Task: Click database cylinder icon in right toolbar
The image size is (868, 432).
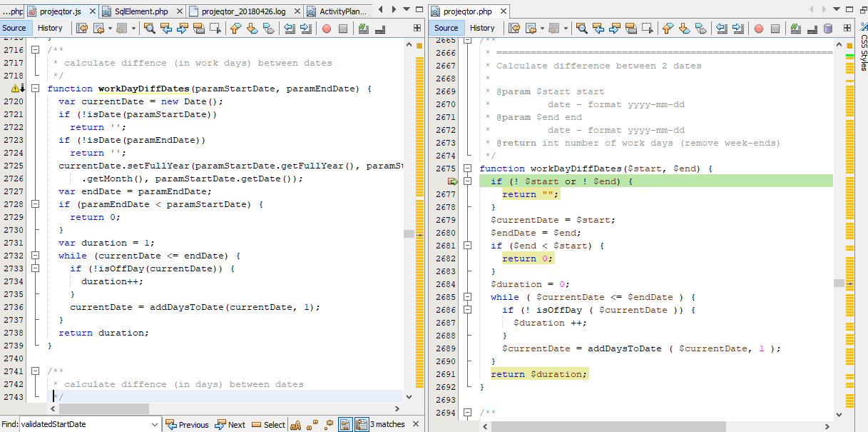Action: click(x=828, y=29)
